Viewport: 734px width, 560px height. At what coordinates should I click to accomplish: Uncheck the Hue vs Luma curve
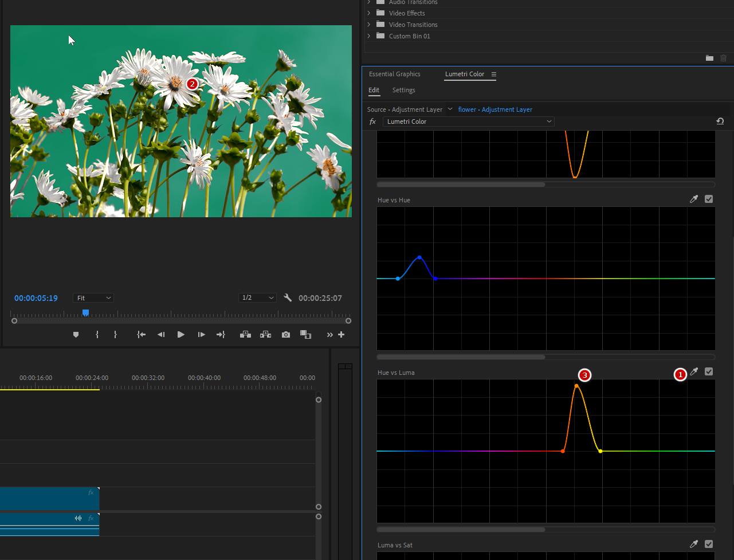709,372
